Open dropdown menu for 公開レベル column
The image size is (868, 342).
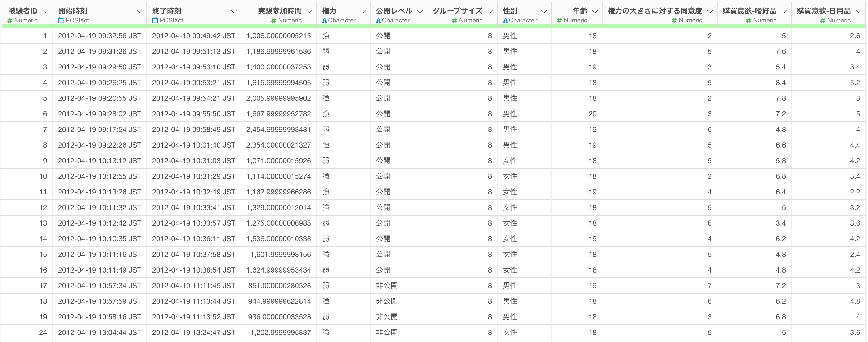point(420,11)
